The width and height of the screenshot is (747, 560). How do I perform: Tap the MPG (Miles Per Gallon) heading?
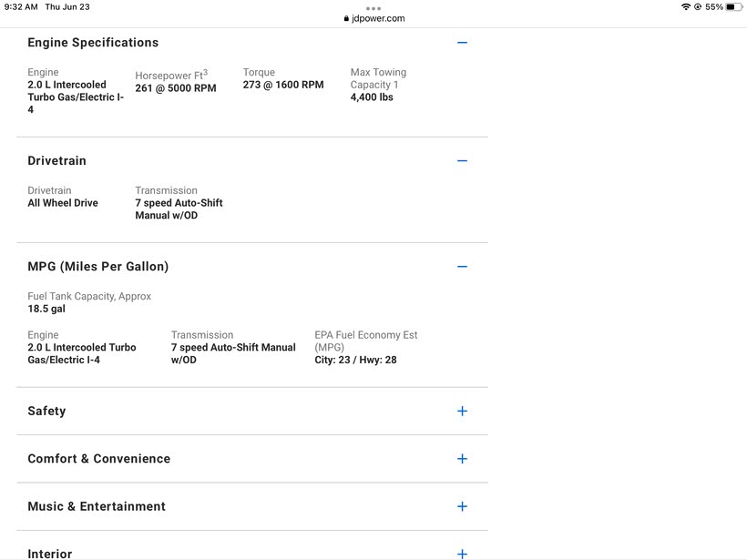pyautogui.click(x=97, y=267)
